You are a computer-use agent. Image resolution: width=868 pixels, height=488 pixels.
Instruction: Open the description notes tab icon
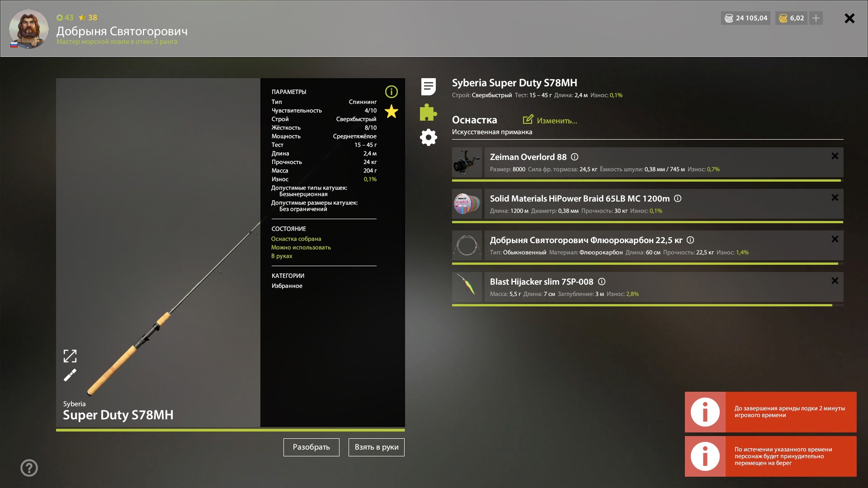click(x=428, y=87)
